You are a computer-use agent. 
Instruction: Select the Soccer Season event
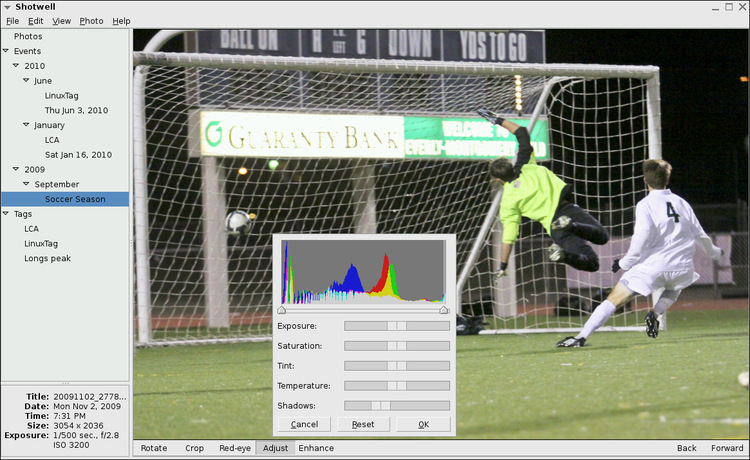coord(65,199)
